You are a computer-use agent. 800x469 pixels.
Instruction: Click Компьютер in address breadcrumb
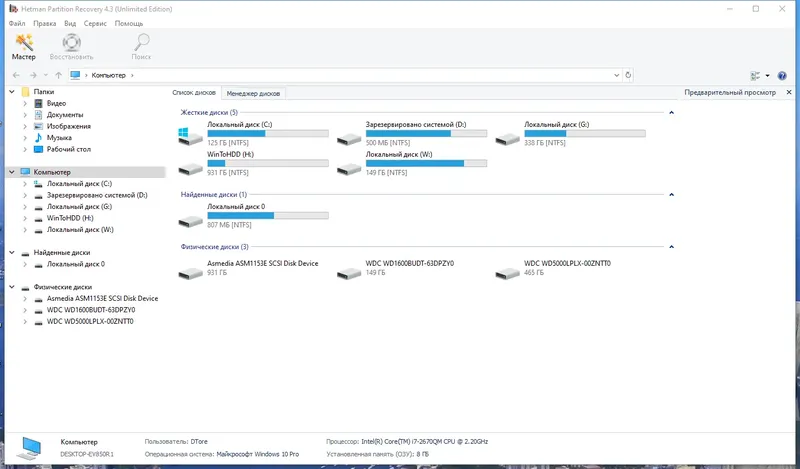coord(108,75)
